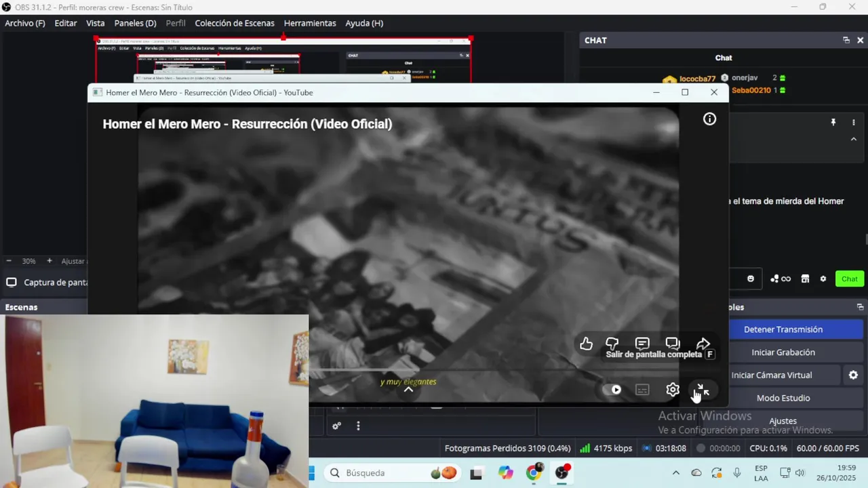
Task: Open Task View on taskbar
Action: pos(477,473)
